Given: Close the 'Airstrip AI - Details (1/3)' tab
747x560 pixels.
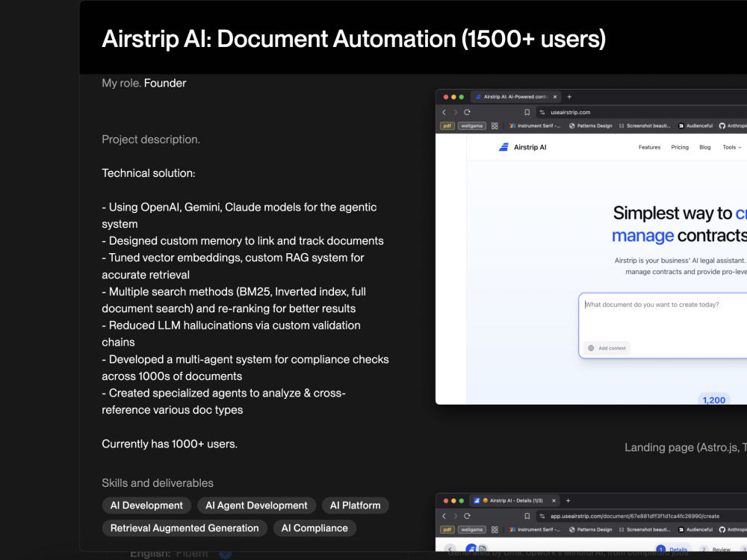Looking at the screenshot, I should (x=554, y=500).
